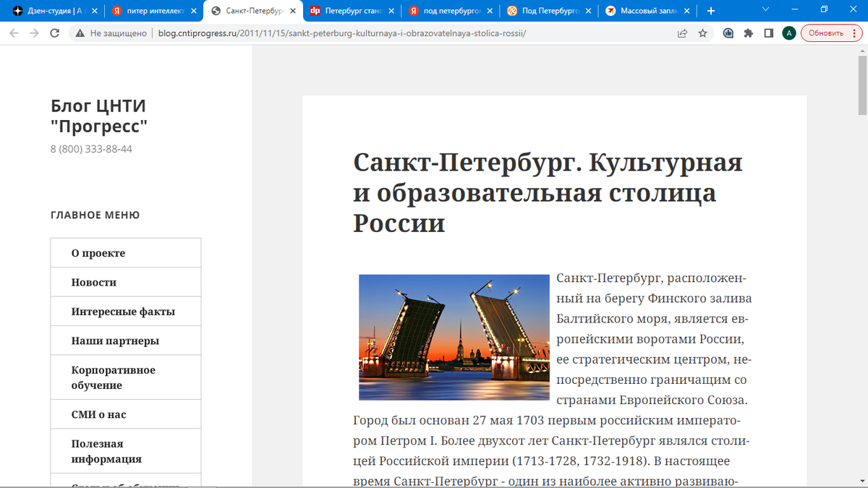Open the Extensions puzzle menu
This screenshot has width=868, height=488.
pyautogui.click(x=749, y=33)
